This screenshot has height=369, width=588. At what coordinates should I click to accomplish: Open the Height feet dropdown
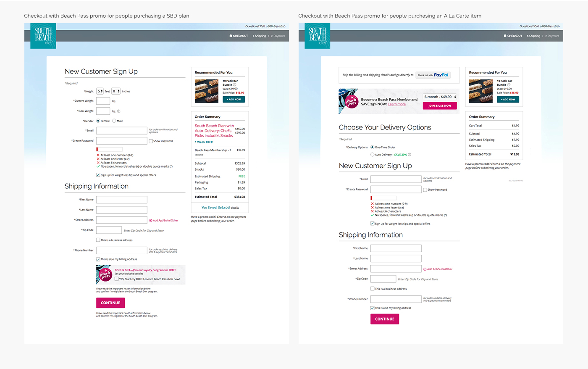100,91
